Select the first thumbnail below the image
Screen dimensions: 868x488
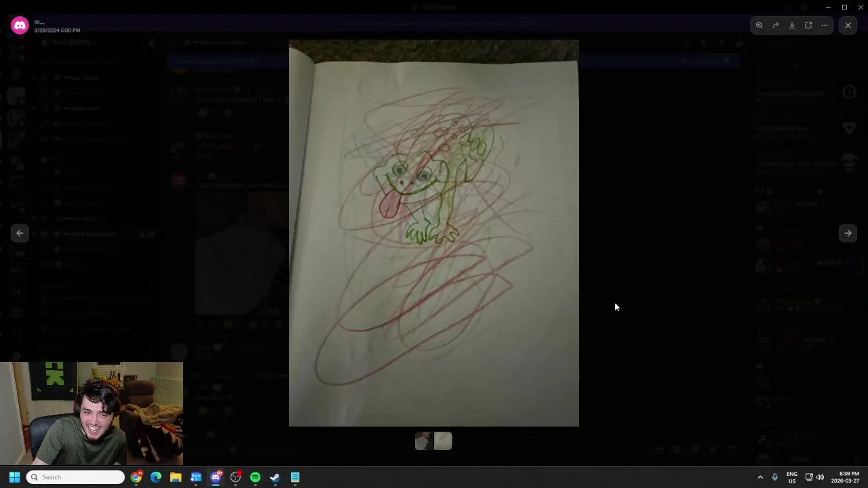pos(424,441)
